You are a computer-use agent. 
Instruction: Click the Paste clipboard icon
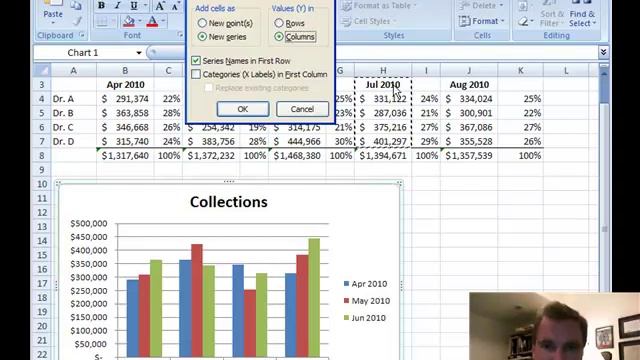(x=53, y=3)
